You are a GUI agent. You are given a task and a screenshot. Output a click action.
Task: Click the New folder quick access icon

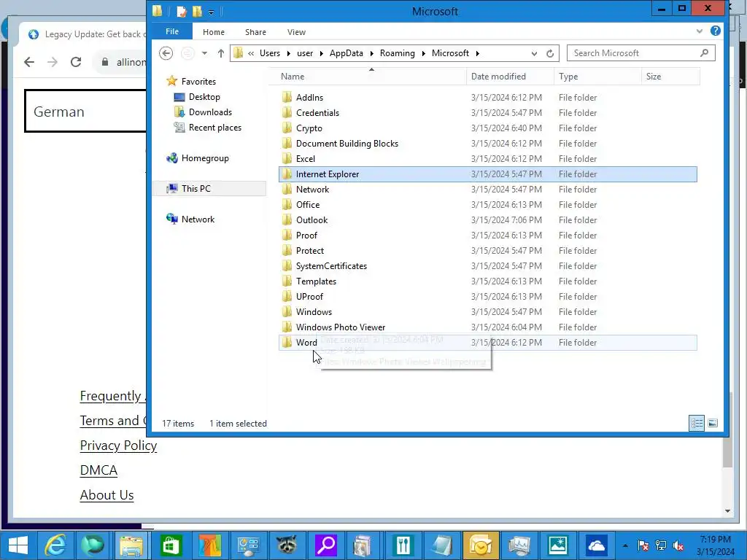197,12
